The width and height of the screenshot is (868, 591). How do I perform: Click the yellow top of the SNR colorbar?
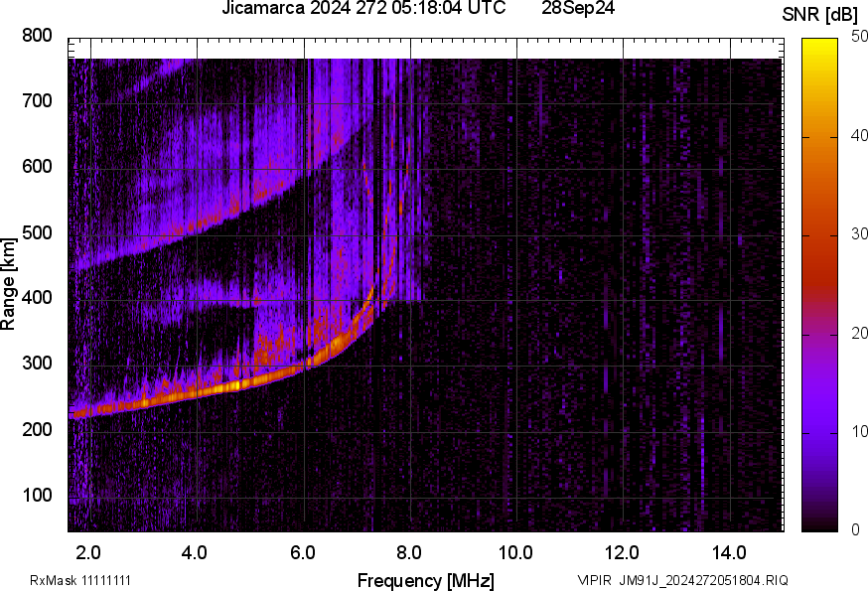(x=820, y=45)
